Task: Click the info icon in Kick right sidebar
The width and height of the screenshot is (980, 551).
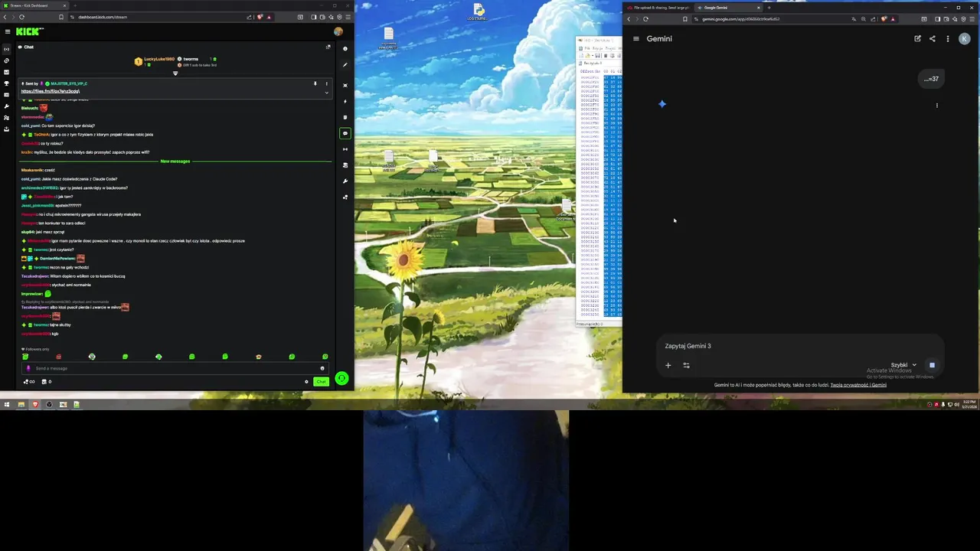Action: pyautogui.click(x=345, y=49)
